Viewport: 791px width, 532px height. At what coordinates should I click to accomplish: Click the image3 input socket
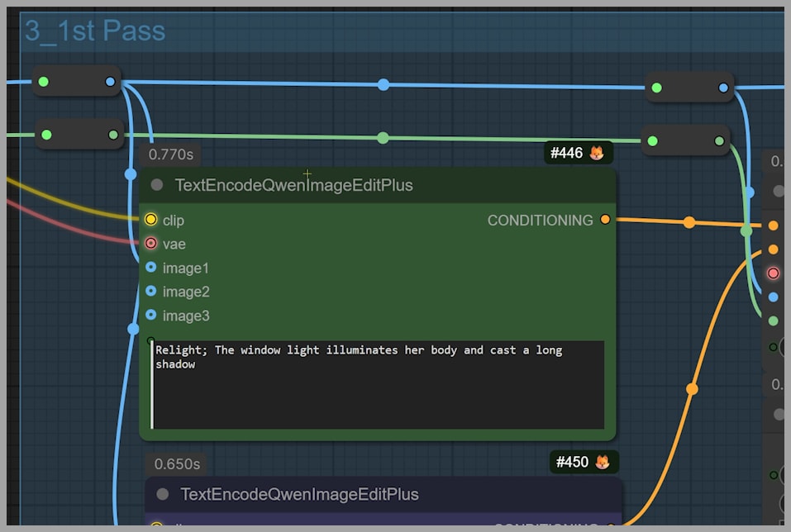[x=150, y=316]
